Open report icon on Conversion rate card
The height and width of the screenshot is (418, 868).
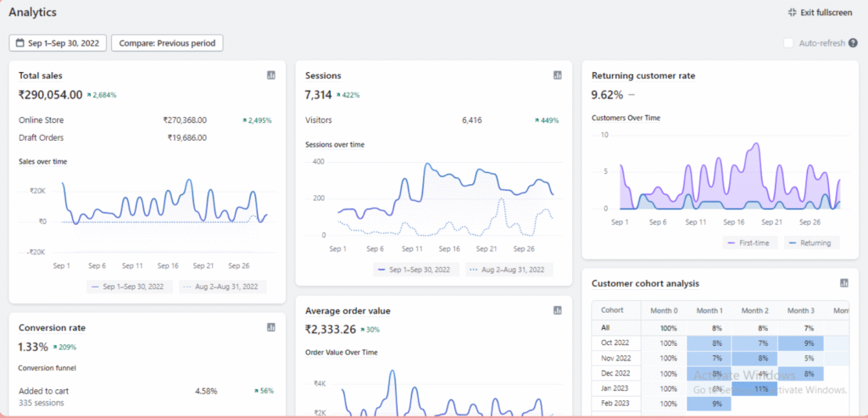coord(271,327)
